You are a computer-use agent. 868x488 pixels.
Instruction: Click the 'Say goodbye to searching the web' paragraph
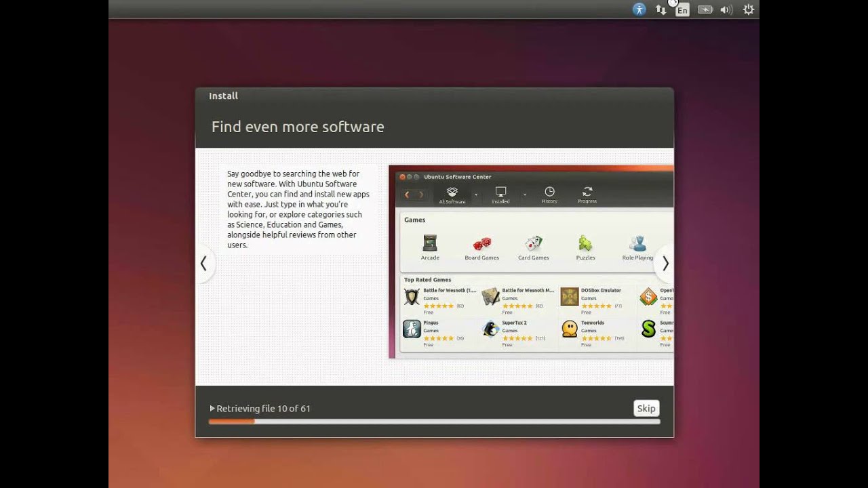click(298, 209)
